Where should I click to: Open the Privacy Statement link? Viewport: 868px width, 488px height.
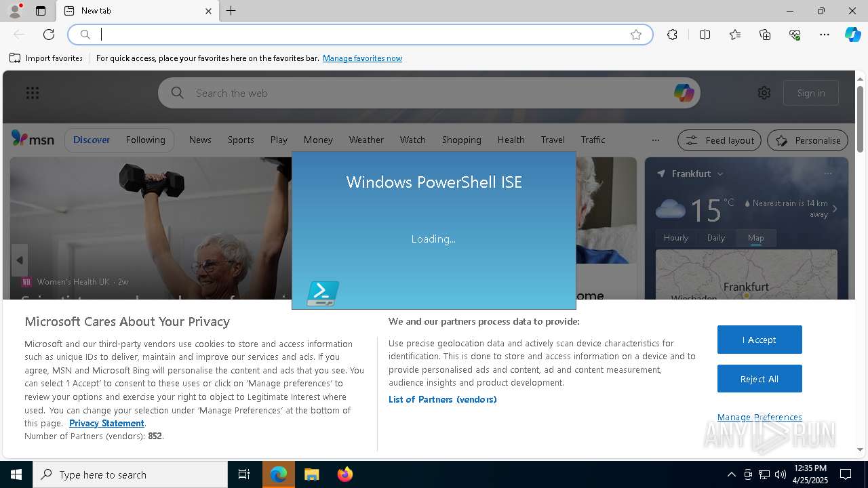[106, 423]
